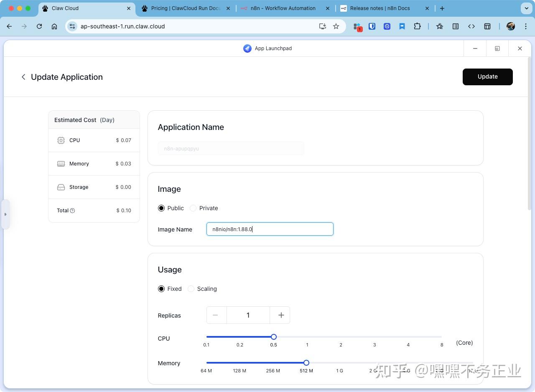Open the extension with the red badge
This screenshot has height=392, width=535.
tap(357, 27)
